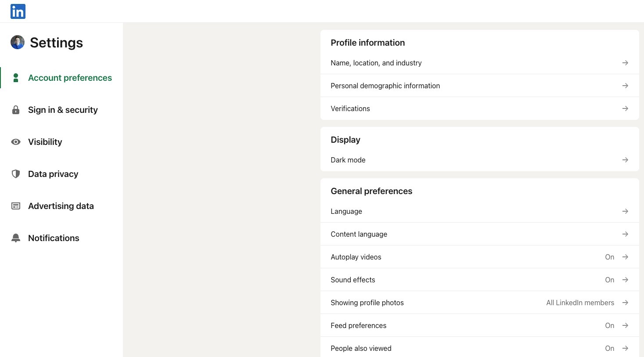Open the Verifications arrow
Screen dimensions: 644x357
pyautogui.click(x=625, y=108)
